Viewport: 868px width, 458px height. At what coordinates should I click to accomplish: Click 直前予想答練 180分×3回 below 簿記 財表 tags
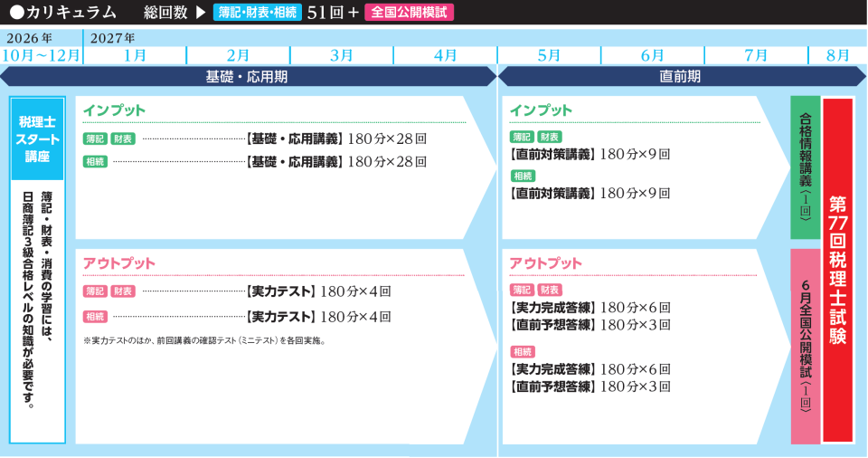tap(590, 324)
